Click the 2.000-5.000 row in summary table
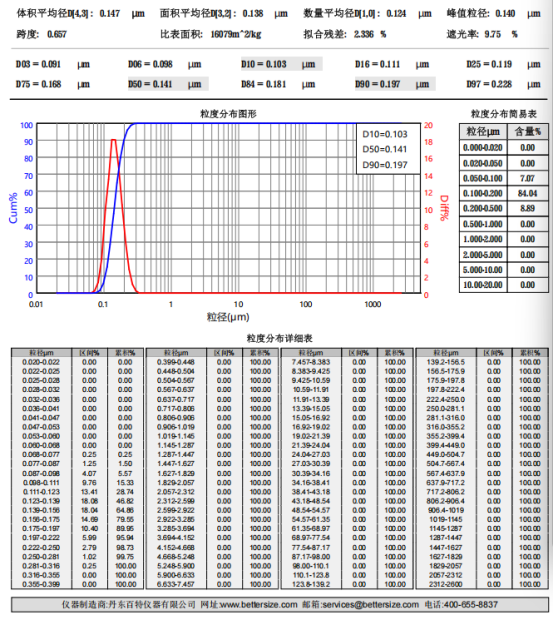The image size is (554, 620). [x=504, y=255]
